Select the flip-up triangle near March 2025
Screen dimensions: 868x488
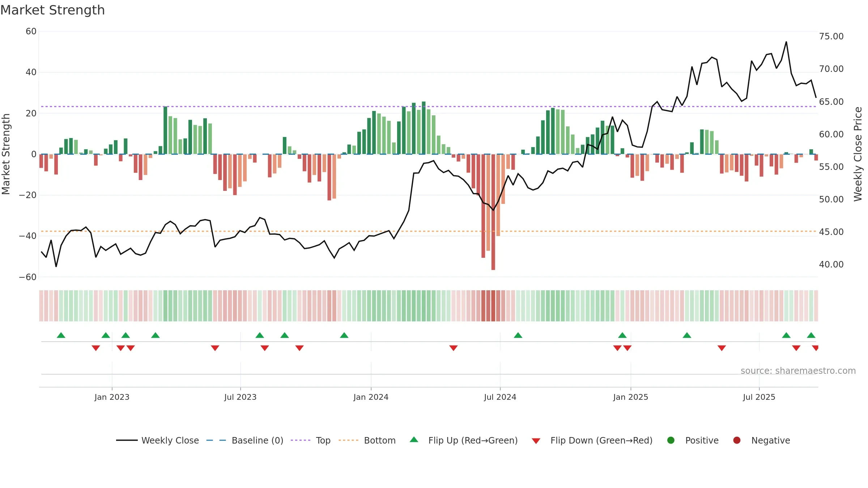click(x=687, y=335)
